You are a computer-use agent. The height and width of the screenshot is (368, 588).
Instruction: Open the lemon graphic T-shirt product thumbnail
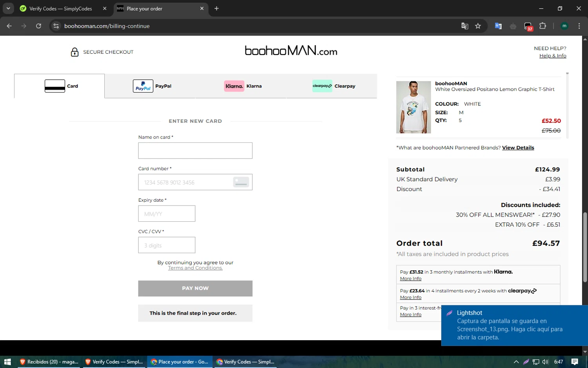pos(414,107)
